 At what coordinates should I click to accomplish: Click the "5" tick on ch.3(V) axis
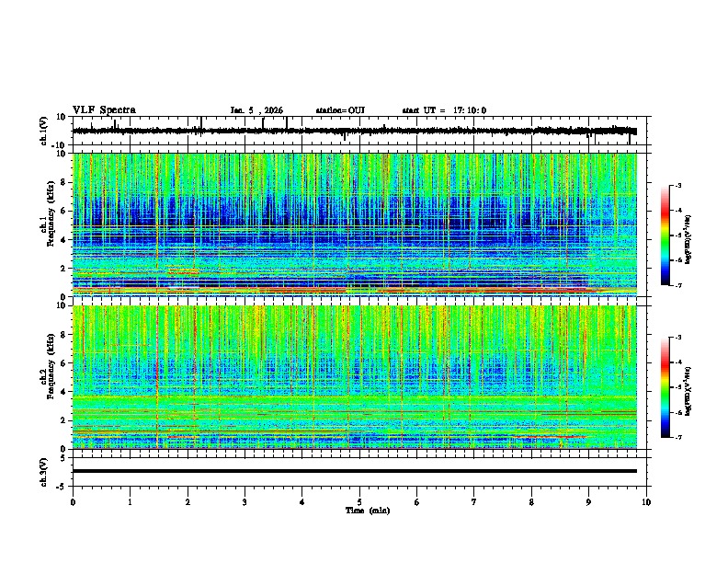coord(64,457)
